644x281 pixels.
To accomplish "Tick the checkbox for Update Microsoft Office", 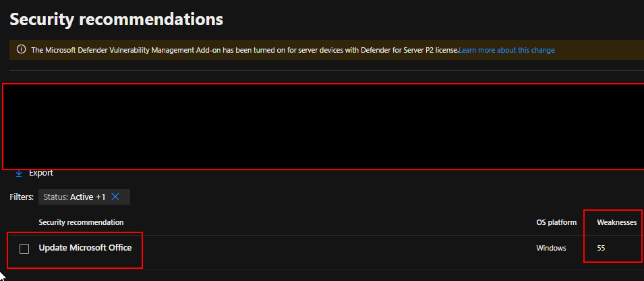I will click(x=24, y=249).
